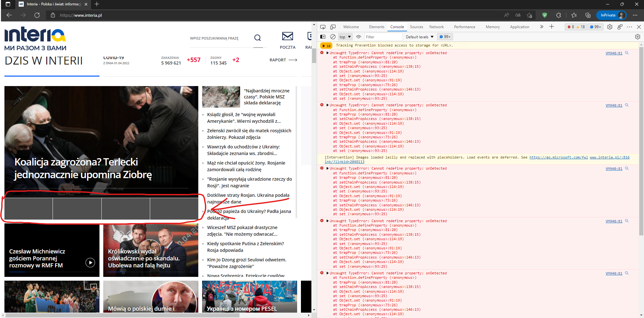The width and height of the screenshot is (644, 318).
Task: Open DevTools settings gear
Action: (x=610, y=27)
